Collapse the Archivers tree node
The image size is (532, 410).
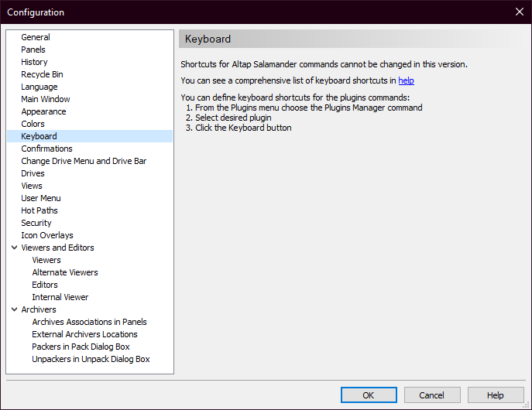coord(15,309)
